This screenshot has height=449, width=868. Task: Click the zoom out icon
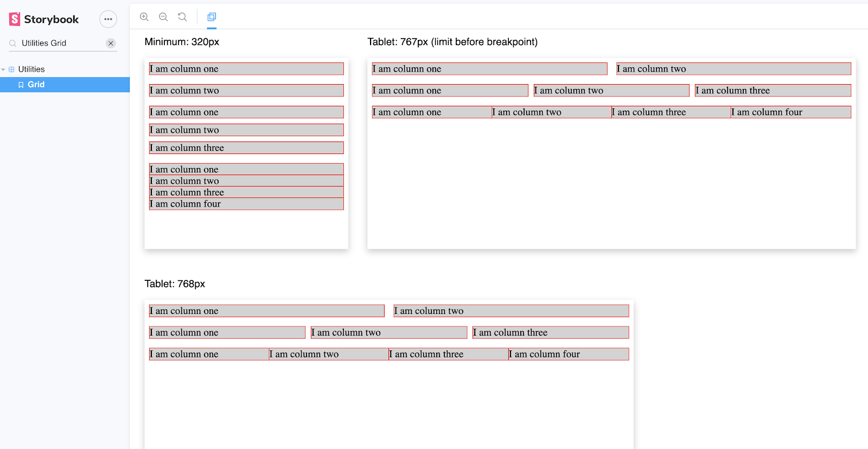[163, 17]
